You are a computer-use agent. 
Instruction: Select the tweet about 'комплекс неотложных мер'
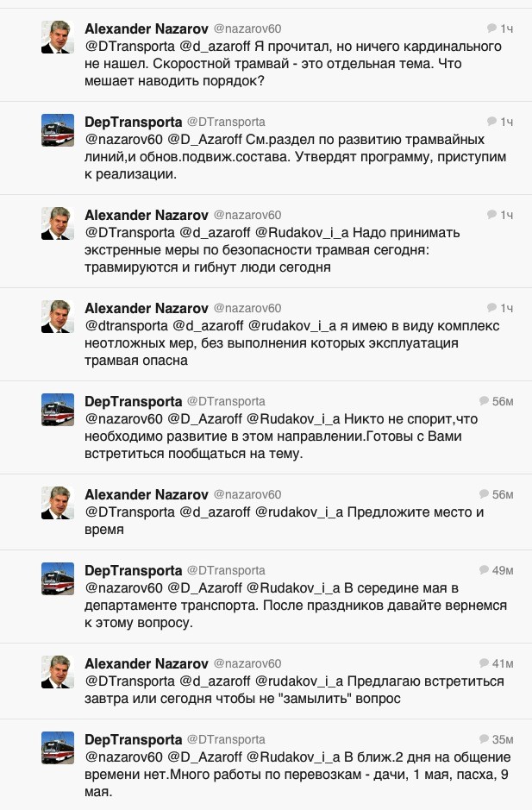[266, 334]
